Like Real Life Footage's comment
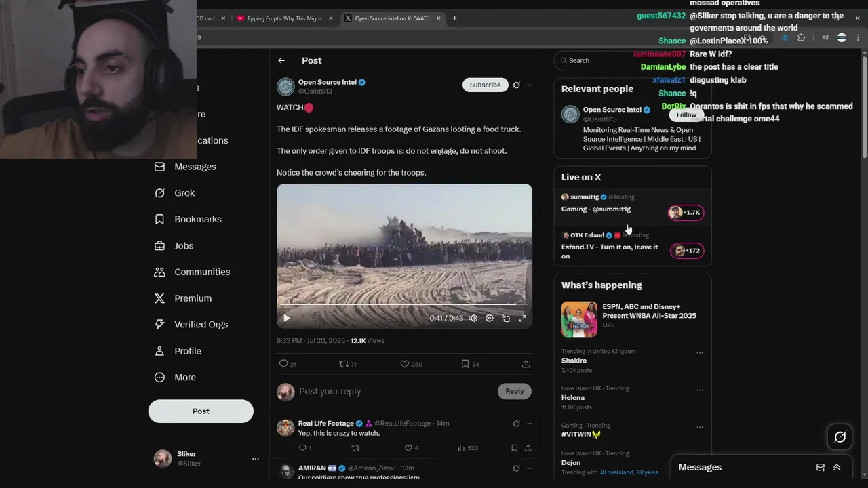 411,448
